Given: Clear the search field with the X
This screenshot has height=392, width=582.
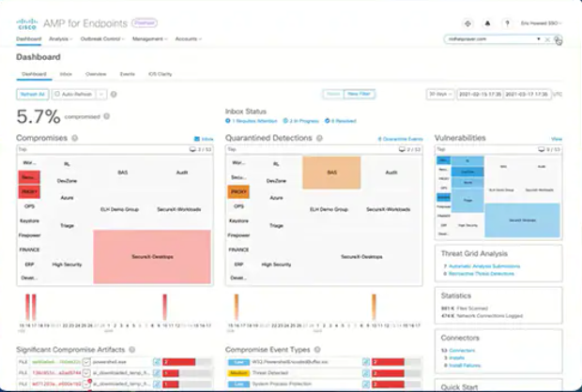Looking at the screenshot, I should [547, 39].
